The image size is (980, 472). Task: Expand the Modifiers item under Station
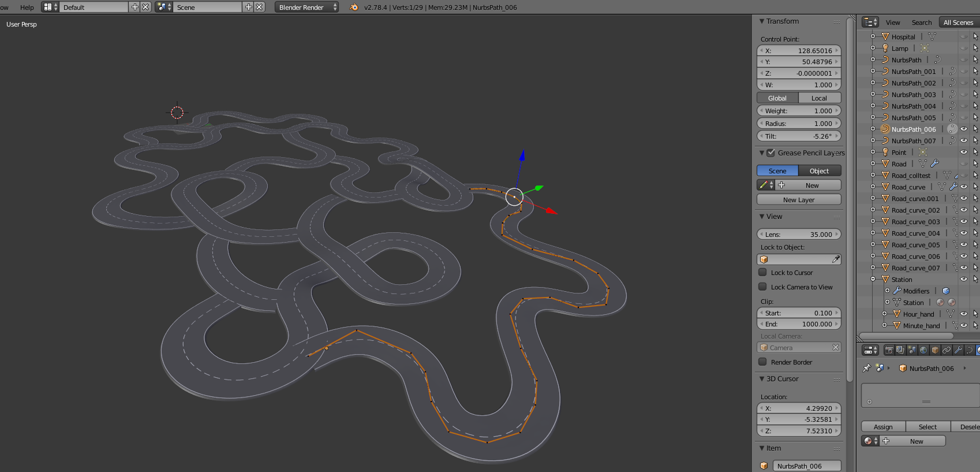(887, 291)
